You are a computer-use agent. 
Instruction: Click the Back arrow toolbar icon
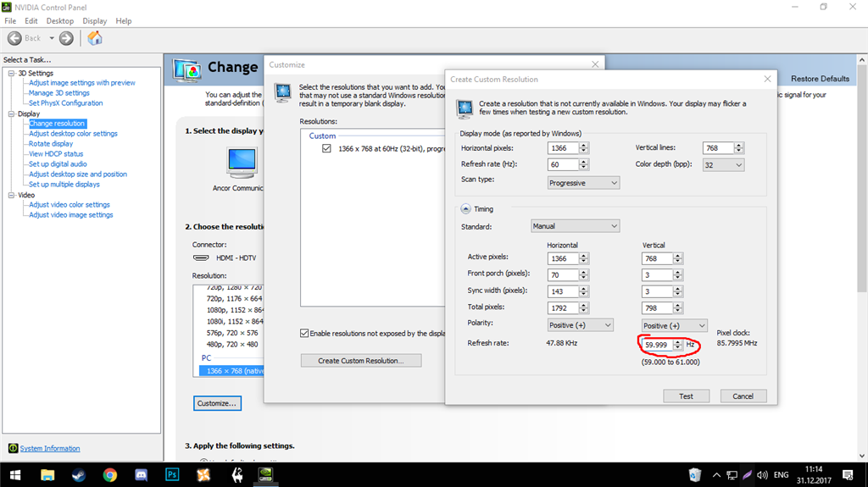(x=15, y=38)
